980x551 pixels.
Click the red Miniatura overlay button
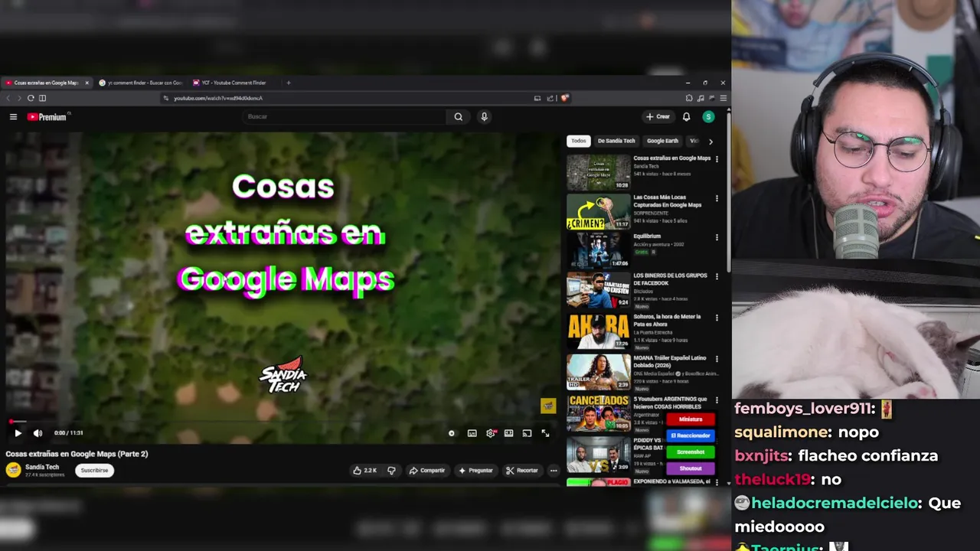click(690, 419)
